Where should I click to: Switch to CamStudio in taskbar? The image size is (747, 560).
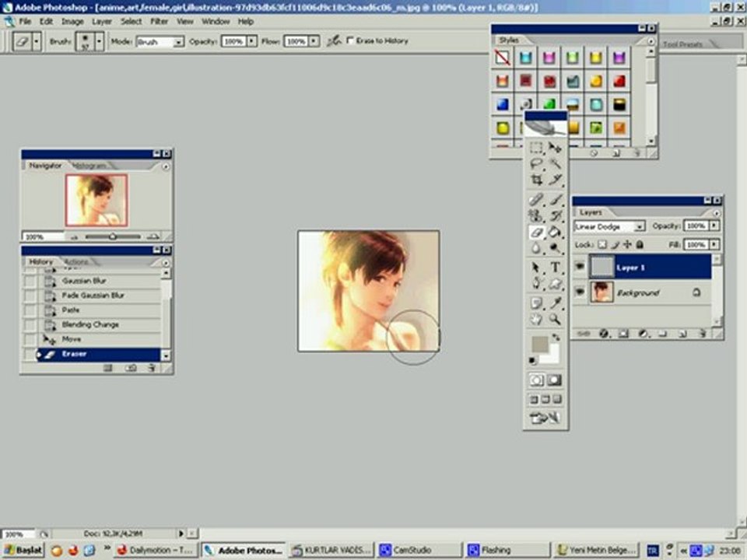pyautogui.click(x=419, y=550)
